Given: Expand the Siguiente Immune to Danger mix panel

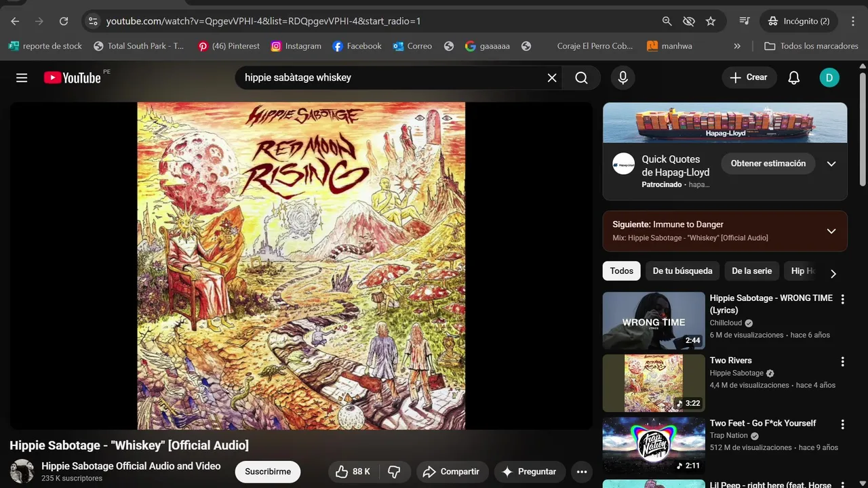Looking at the screenshot, I should [x=831, y=231].
